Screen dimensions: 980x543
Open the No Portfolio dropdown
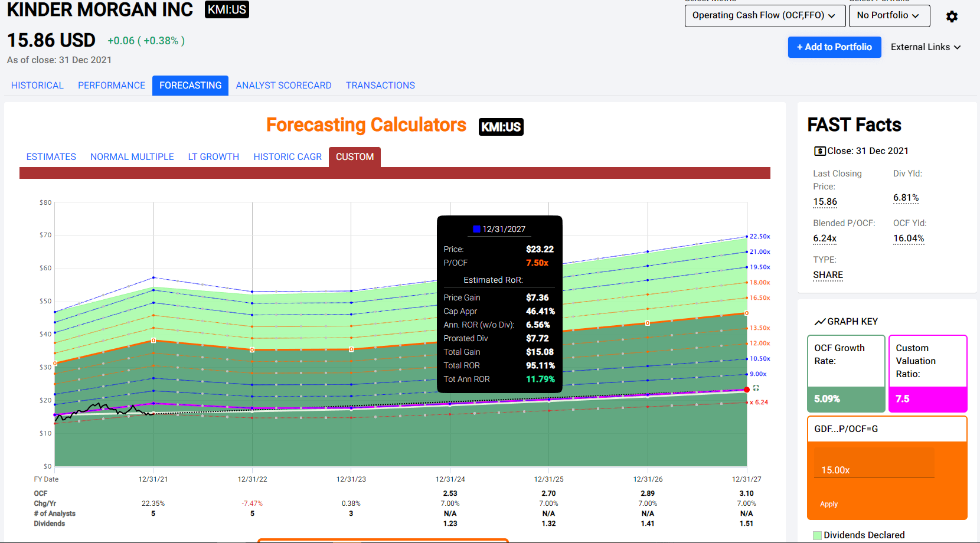(889, 16)
